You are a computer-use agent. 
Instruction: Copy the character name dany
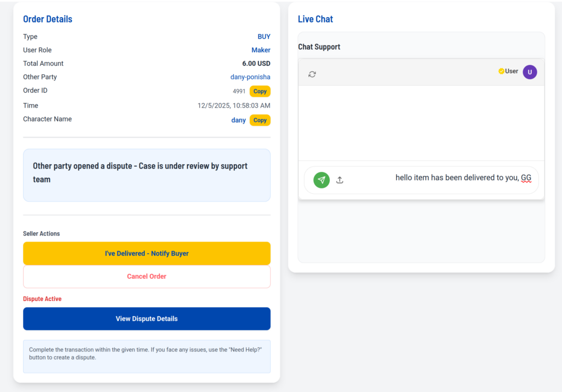pyautogui.click(x=260, y=120)
